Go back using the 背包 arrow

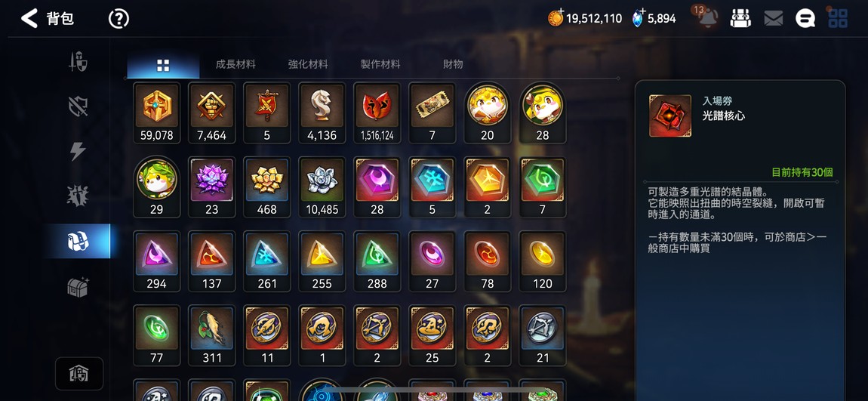pyautogui.click(x=29, y=18)
